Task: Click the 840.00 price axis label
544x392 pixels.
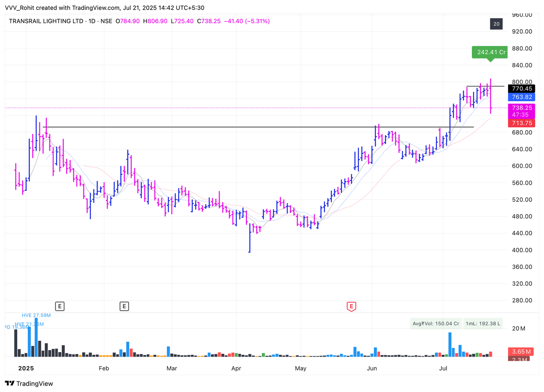Action: pyautogui.click(x=522, y=65)
